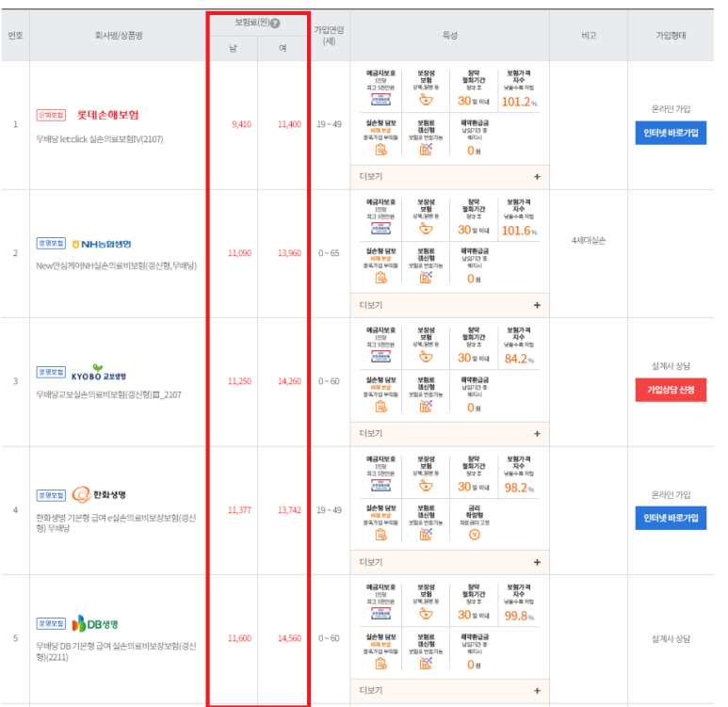Click the 번호 column header
The height and width of the screenshot is (707, 728).
[x=15, y=35]
